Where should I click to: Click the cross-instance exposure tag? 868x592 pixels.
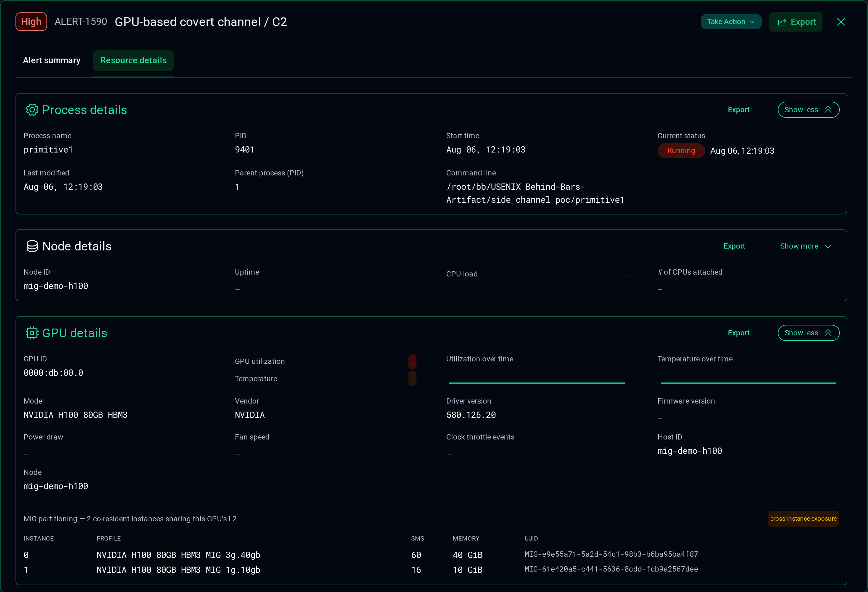coord(803,519)
